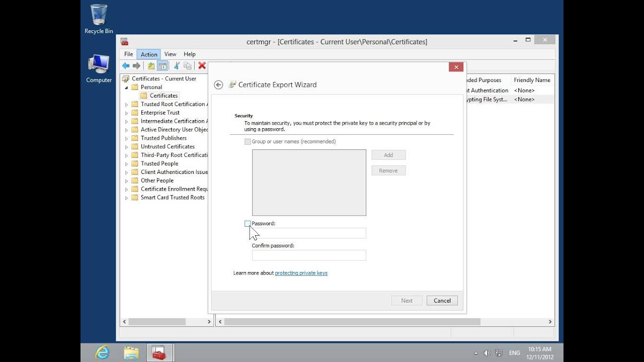Click the Client Authentication Issuers folder icon

click(135, 172)
